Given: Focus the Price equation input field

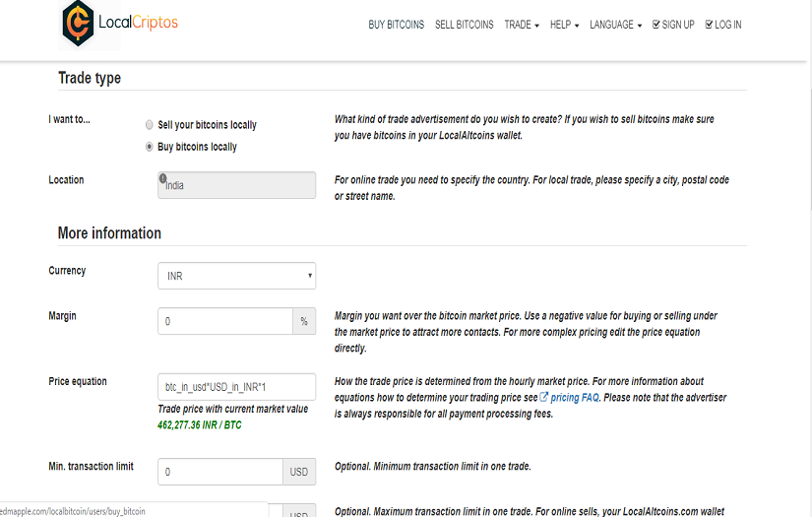Looking at the screenshot, I should (236, 386).
